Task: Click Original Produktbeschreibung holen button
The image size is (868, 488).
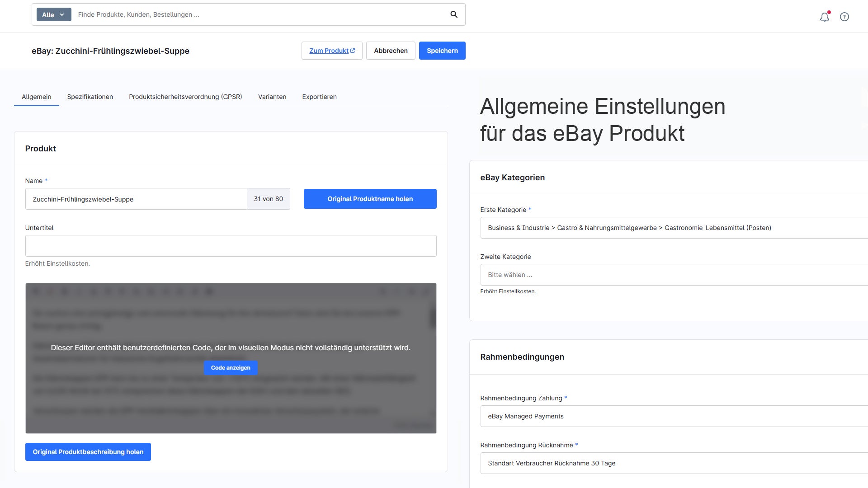Action: [x=88, y=452]
